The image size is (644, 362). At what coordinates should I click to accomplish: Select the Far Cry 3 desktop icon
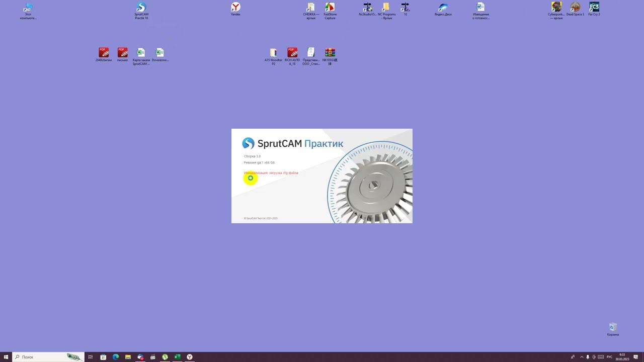tap(594, 9)
